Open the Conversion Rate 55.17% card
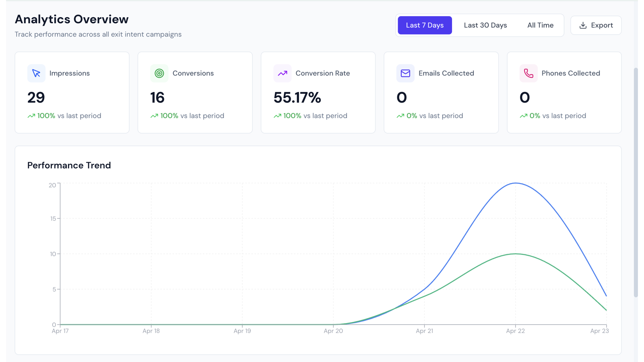Image resolution: width=644 pixels, height=362 pixels. (x=318, y=93)
